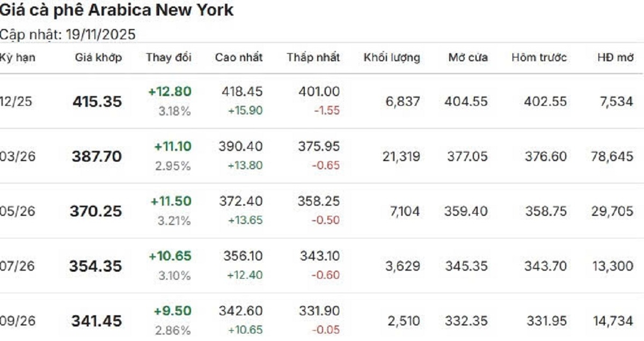Select the +12.80 change value
Viewport: 644px width, 341px height.
(x=170, y=92)
